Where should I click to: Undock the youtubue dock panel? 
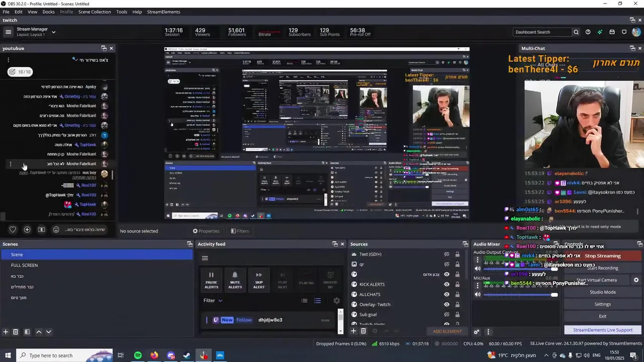pyautogui.click(x=104, y=48)
